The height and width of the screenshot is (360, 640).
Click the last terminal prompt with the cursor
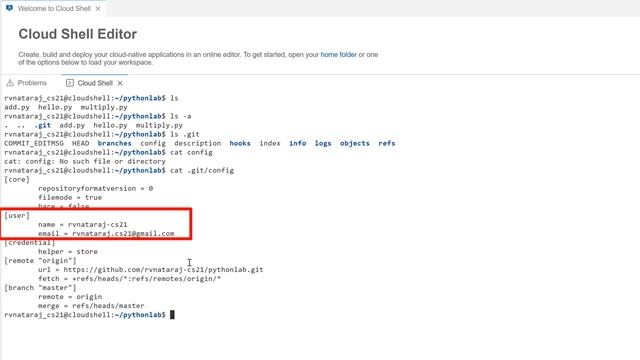89,315
